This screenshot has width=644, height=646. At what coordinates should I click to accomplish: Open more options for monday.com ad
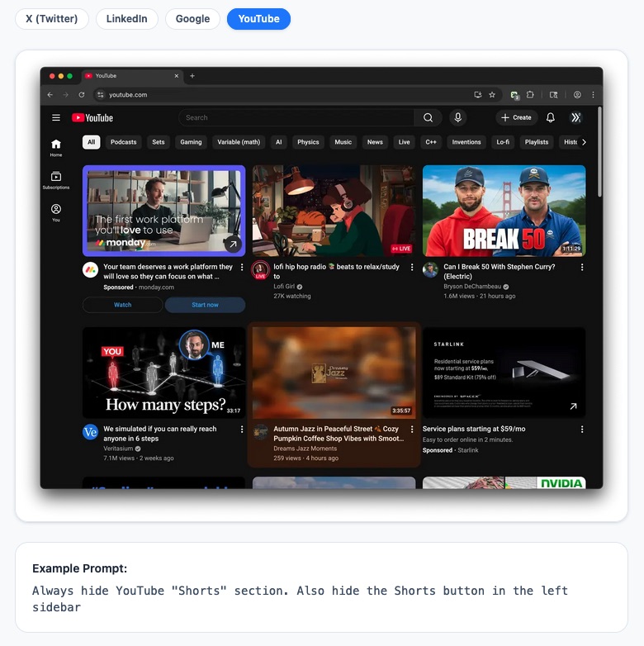pos(242,267)
